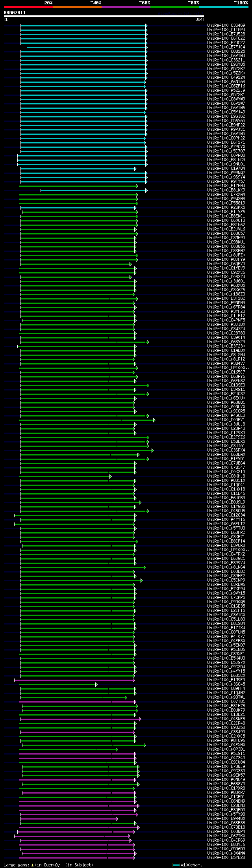Select the UniRef100_A9NU01 label
The height and width of the screenshot is (868, 252).
(226, 164)
